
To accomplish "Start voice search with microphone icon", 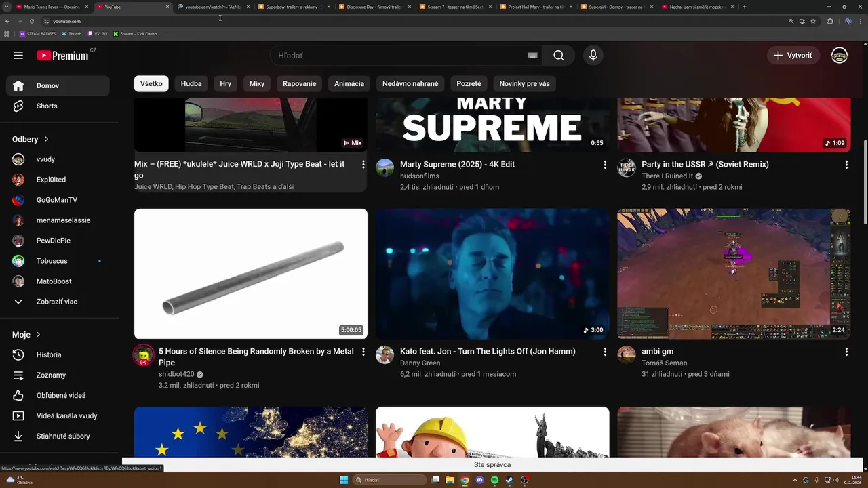I will pos(593,56).
